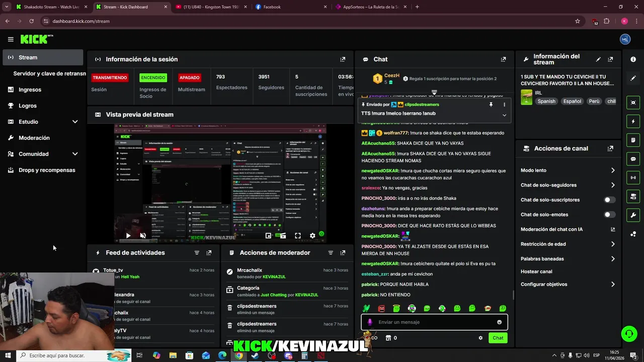The width and height of the screenshot is (644, 362).
Task: Pop out the Acciones de moderador panel
Action: click(343, 253)
